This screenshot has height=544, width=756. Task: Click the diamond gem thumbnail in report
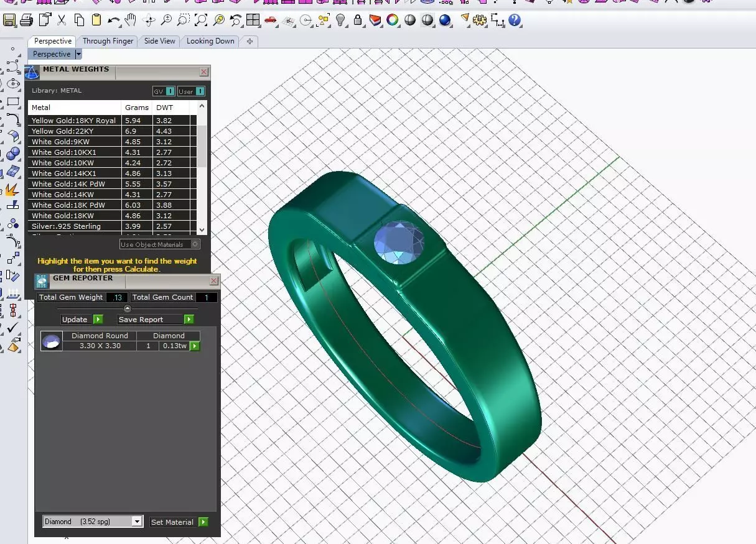tap(52, 341)
